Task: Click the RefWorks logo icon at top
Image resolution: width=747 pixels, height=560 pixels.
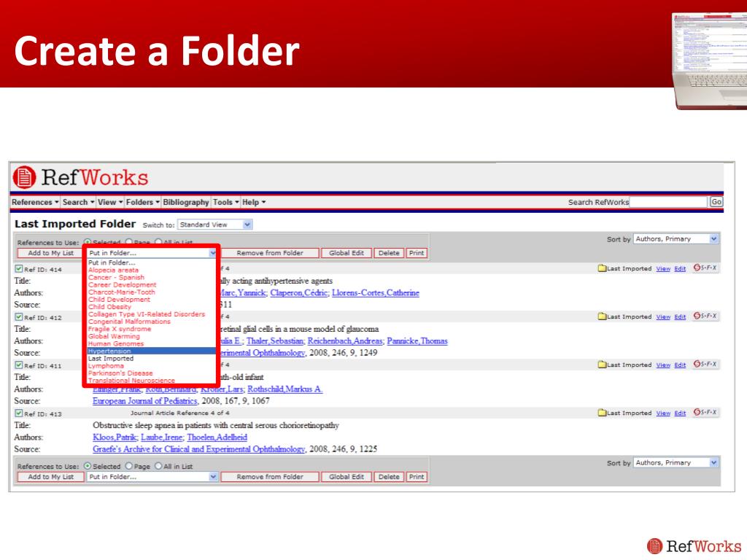Action: (24, 177)
